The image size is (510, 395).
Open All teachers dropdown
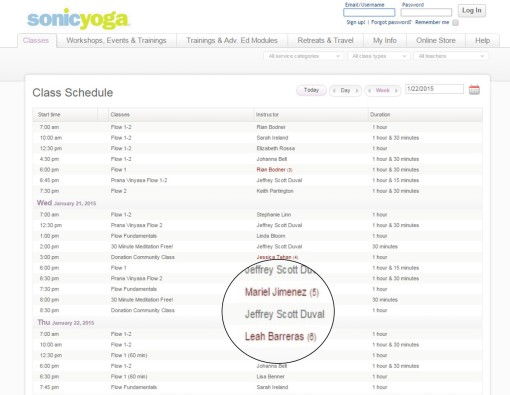tap(451, 56)
